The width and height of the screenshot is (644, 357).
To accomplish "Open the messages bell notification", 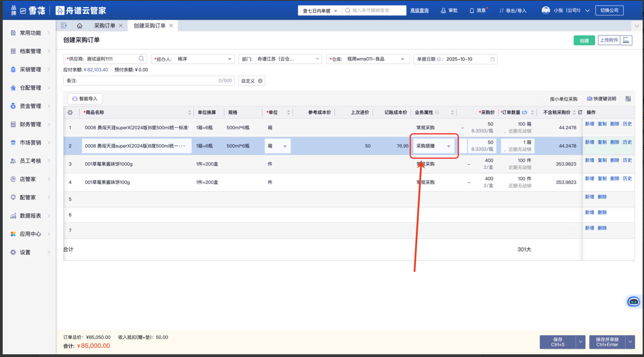I will 478,10.
